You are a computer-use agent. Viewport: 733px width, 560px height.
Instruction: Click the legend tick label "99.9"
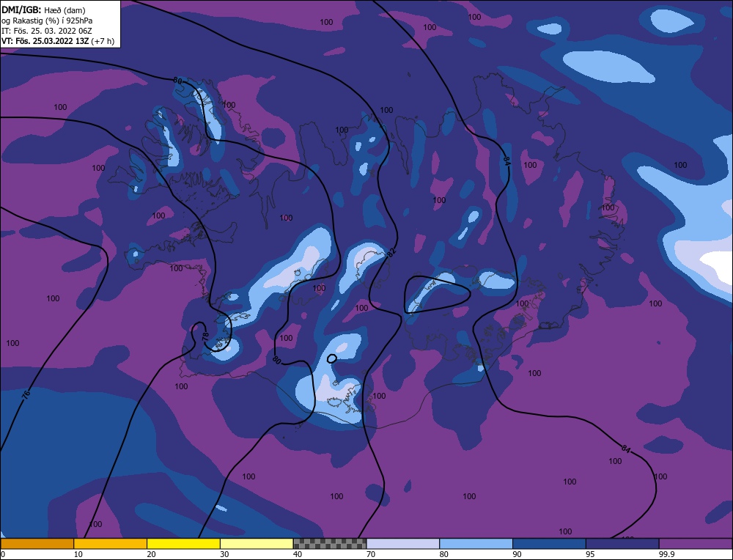(x=666, y=554)
